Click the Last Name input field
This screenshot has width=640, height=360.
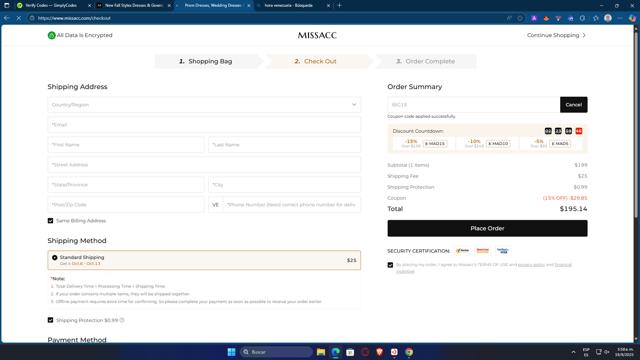point(284,144)
